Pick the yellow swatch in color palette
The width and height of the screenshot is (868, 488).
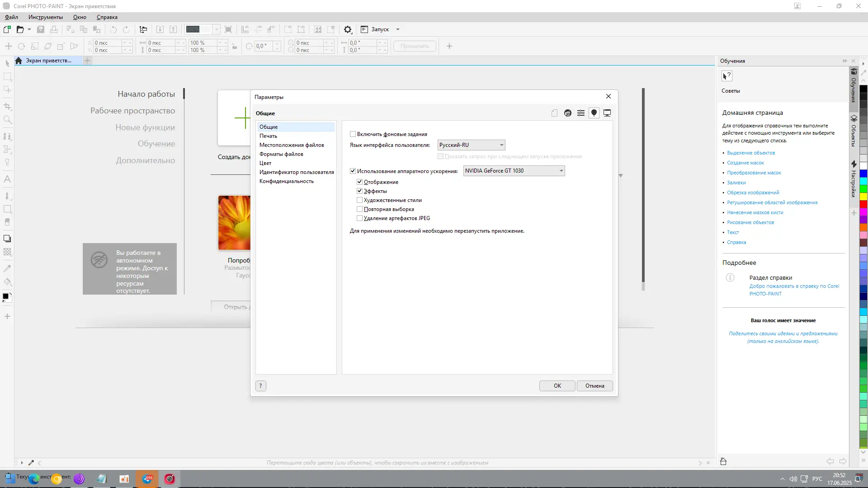tap(863, 197)
